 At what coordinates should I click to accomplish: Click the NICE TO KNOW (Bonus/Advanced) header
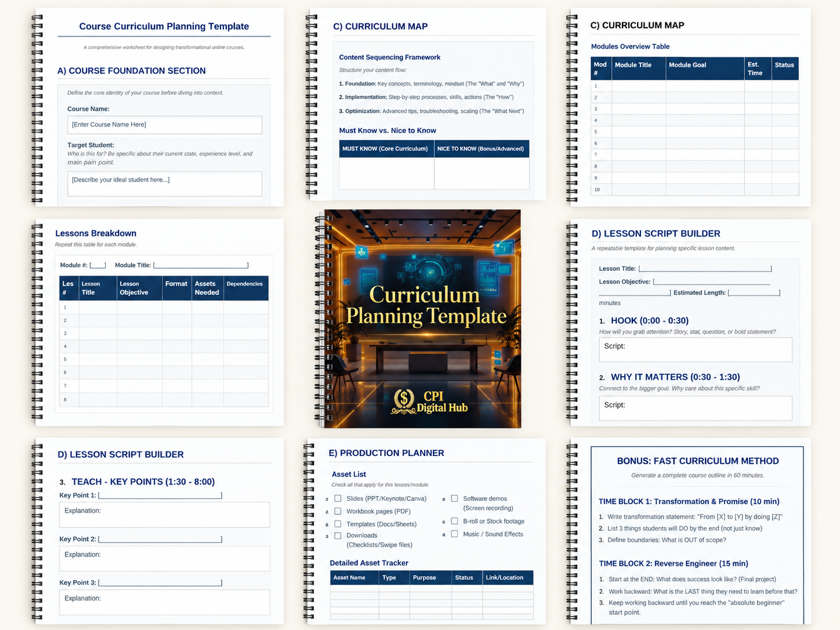pyautogui.click(x=481, y=149)
